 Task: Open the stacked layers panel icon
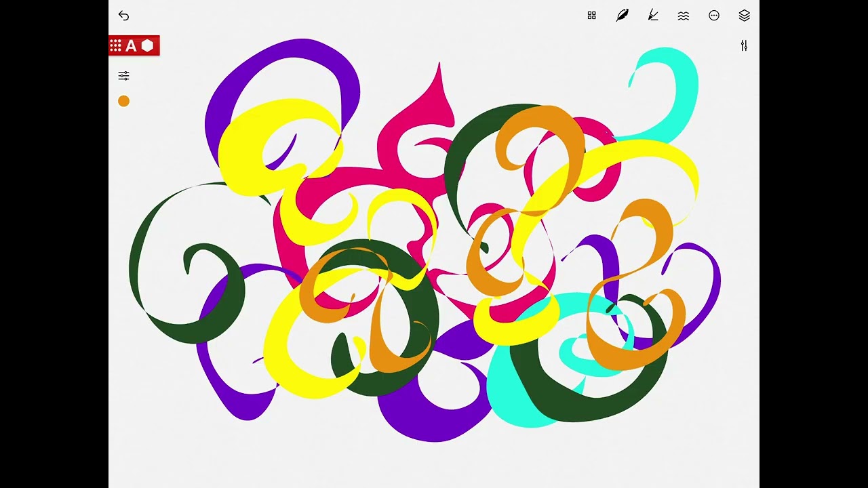(744, 16)
